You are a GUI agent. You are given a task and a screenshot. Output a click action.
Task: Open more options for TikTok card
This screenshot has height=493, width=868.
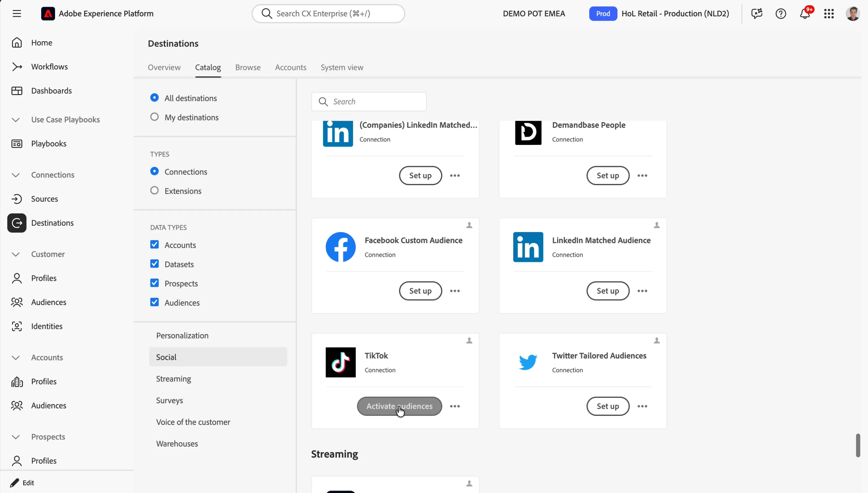tap(454, 406)
